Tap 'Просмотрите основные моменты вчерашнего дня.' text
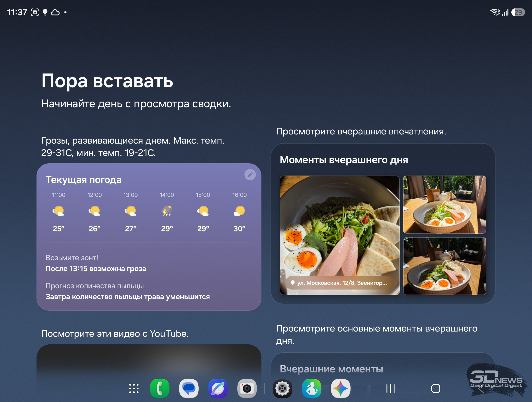 377,335
